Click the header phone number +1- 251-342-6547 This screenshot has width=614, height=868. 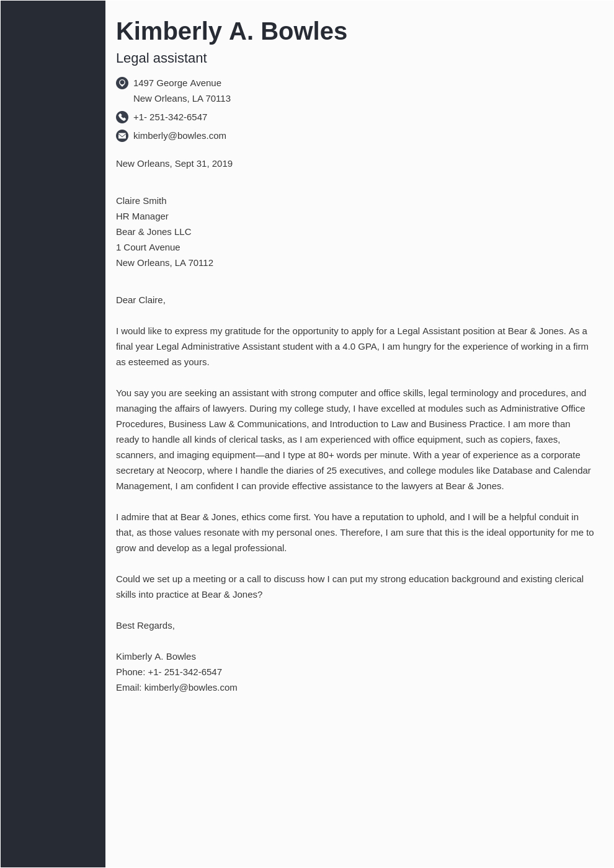(170, 117)
